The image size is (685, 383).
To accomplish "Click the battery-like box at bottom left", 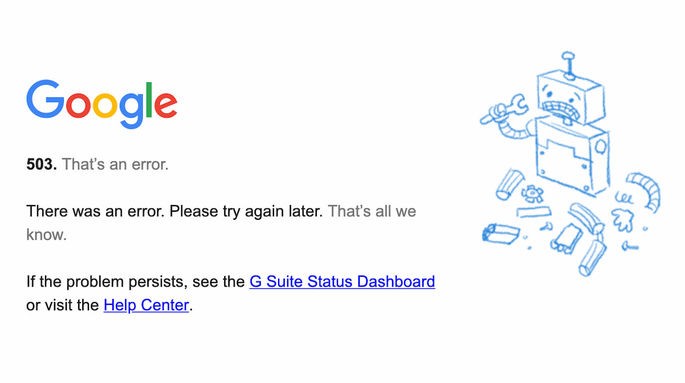I will (501, 233).
